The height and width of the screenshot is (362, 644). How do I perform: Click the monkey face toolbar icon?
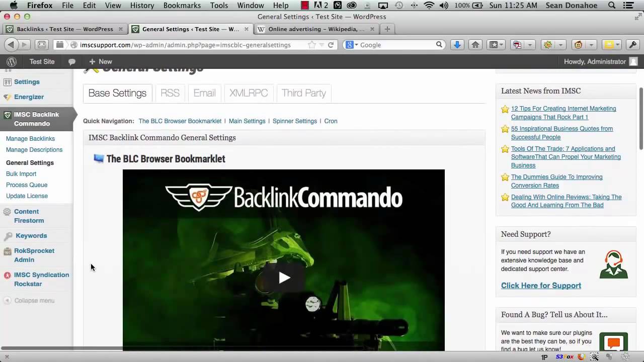pyautogui.click(x=579, y=45)
